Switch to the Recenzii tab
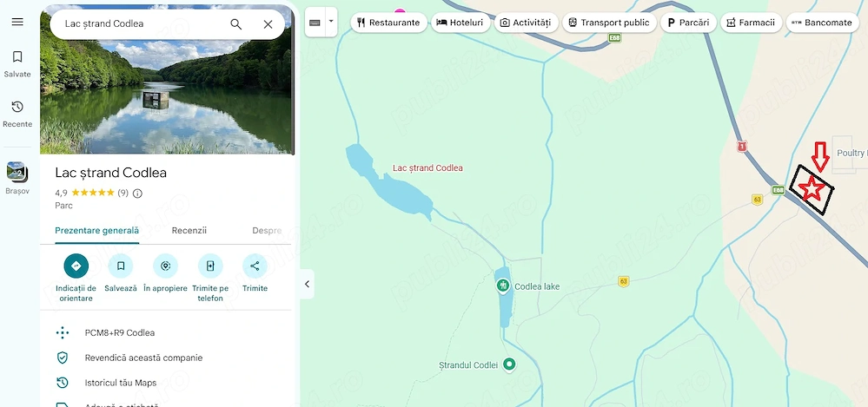Screen dimensions: 868x407 coord(189,231)
